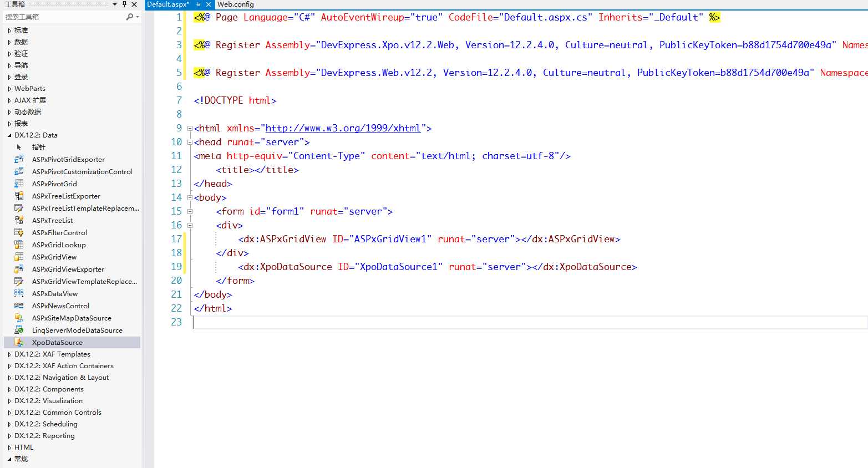Expand the HTML toolbox group

[9, 447]
